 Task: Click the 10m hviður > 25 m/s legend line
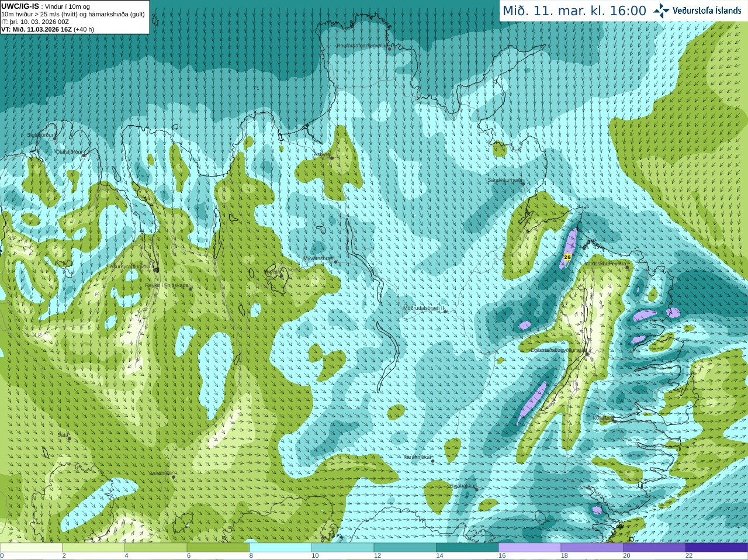(73, 14)
